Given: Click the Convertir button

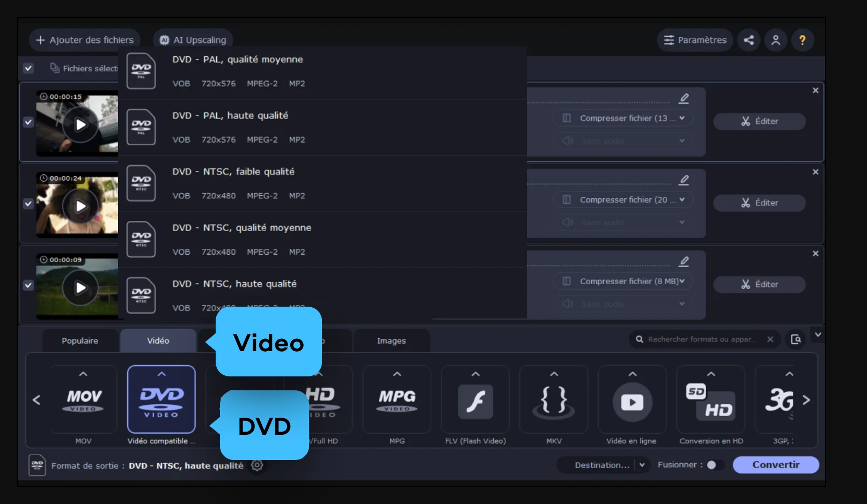Looking at the screenshot, I should click(776, 465).
